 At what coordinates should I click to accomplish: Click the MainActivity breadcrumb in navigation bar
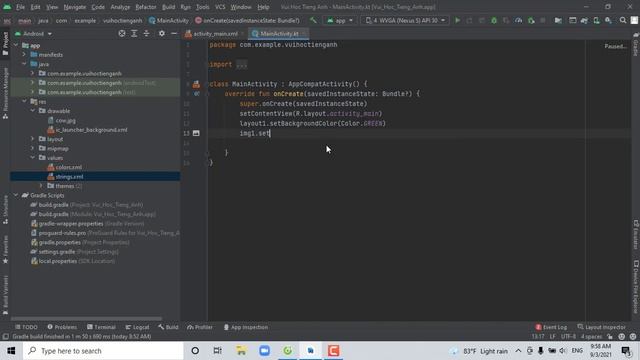[169, 20]
